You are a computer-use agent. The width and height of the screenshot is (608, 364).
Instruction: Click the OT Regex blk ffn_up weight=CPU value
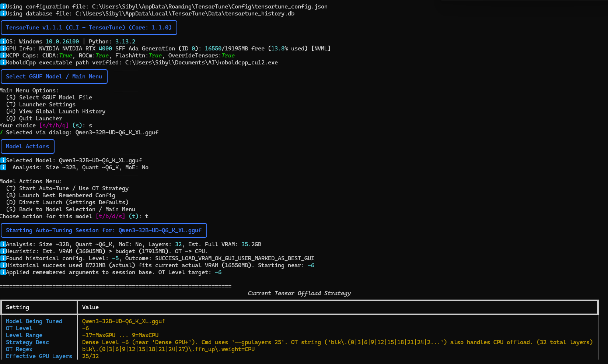click(168, 349)
